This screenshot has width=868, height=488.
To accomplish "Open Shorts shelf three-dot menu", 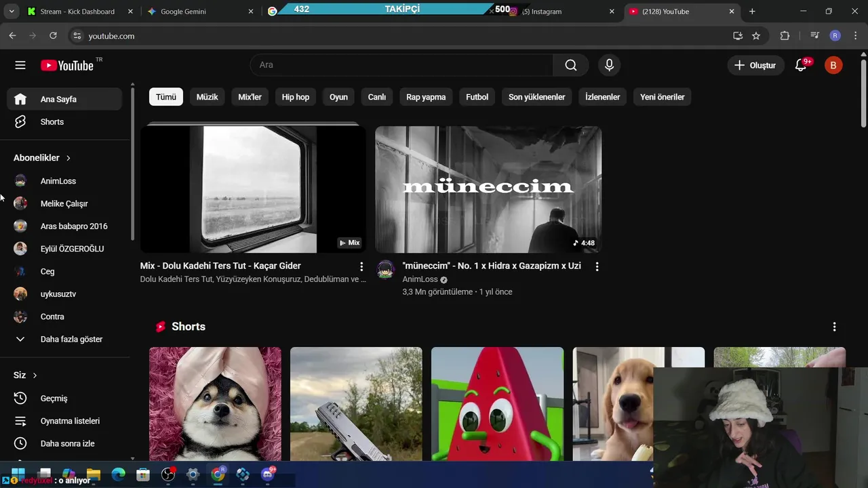I will tap(834, 327).
